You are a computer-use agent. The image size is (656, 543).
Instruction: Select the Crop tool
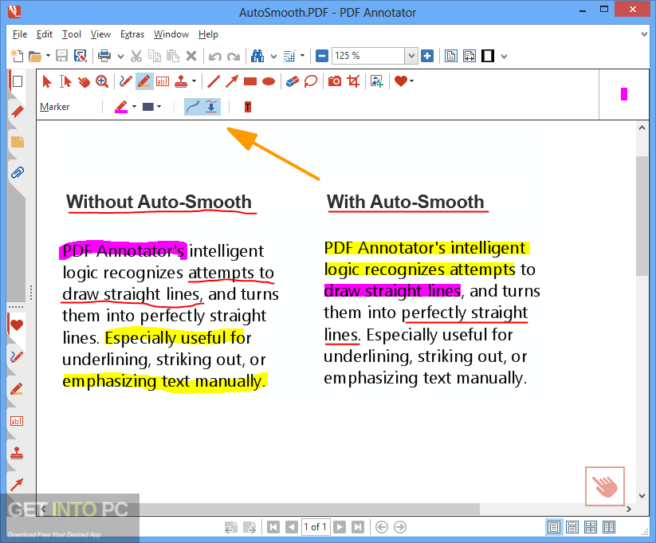(354, 81)
